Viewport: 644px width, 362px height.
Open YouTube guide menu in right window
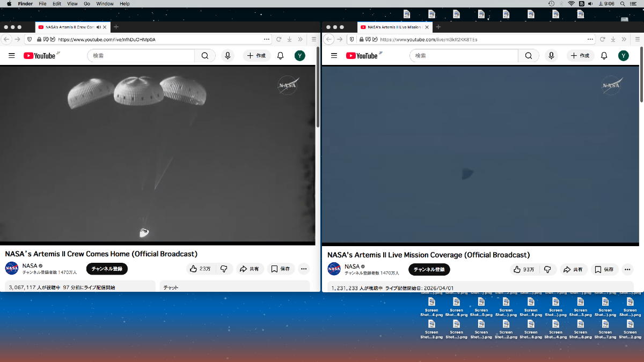(x=334, y=56)
